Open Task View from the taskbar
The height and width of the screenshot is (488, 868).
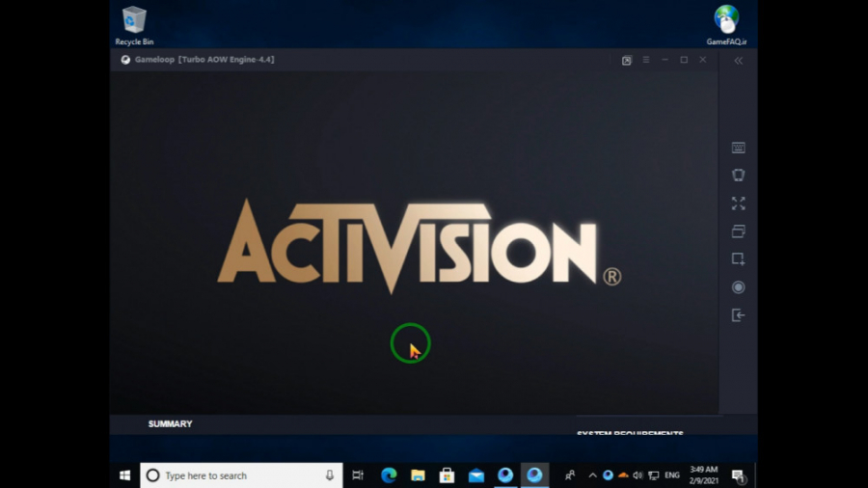(x=358, y=475)
